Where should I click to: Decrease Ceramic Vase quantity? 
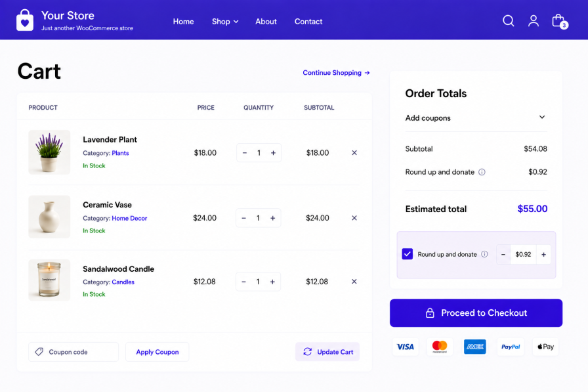pyautogui.click(x=243, y=218)
